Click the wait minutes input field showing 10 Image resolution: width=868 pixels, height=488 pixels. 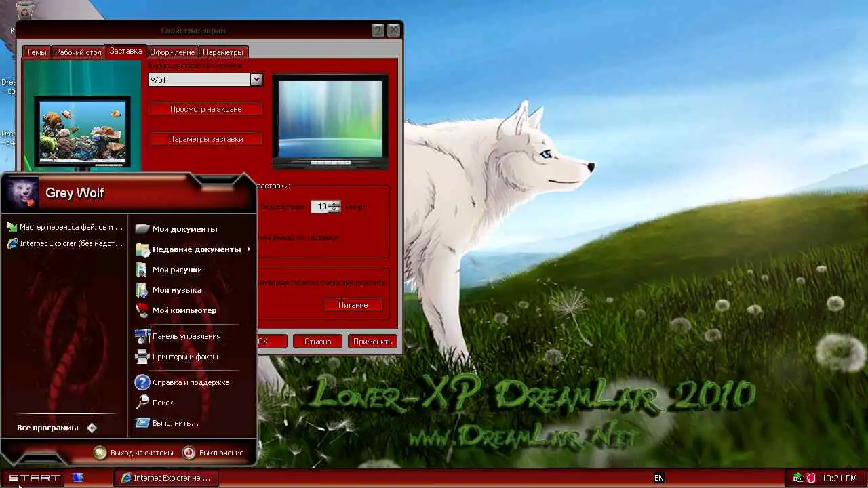point(319,207)
